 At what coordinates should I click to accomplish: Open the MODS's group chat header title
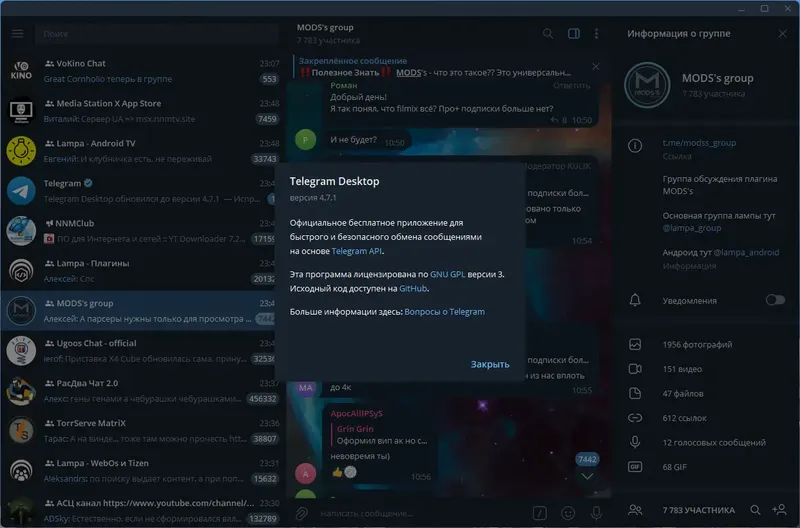click(x=325, y=28)
